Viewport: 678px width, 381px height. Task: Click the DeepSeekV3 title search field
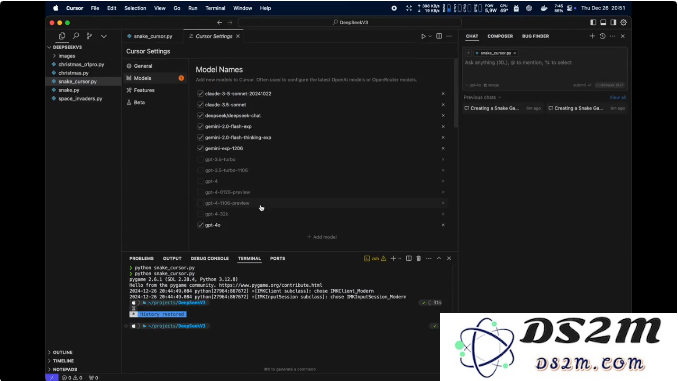[x=350, y=22]
